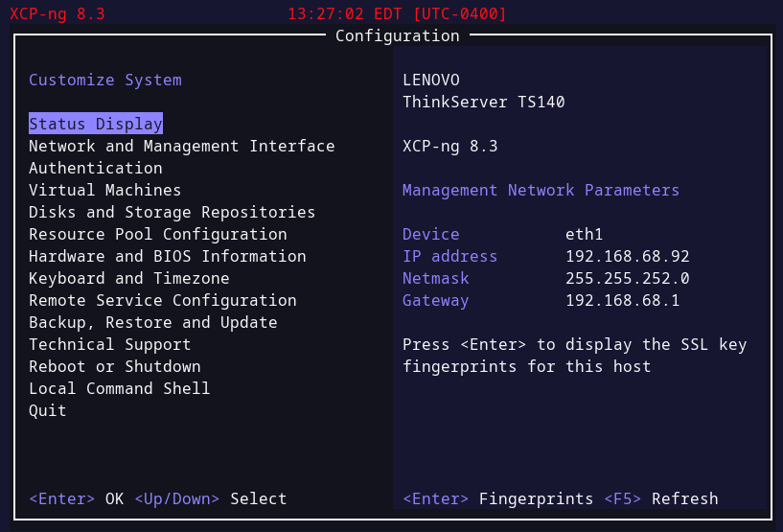Choose Remote Service Configuration
The height and width of the screenshot is (532, 783).
[x=163, y=300]
